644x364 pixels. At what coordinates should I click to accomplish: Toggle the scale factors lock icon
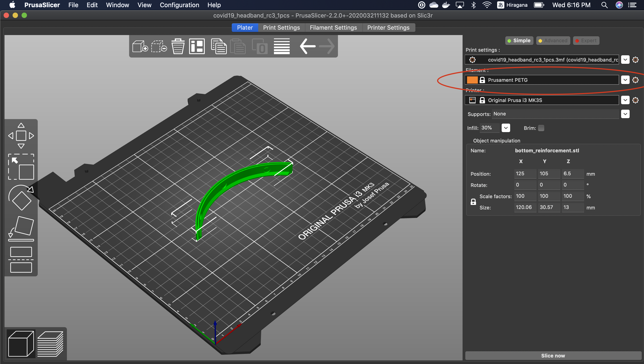tap(473, 202)
